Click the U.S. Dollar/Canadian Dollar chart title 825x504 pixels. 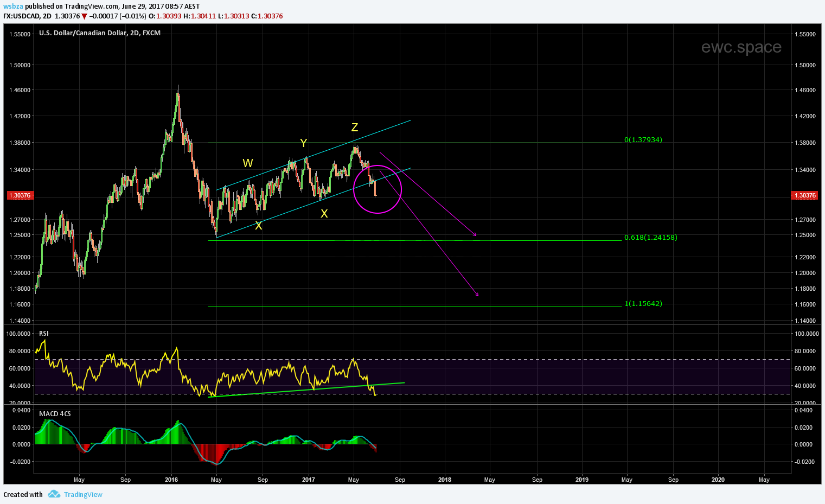click(100, 33)
